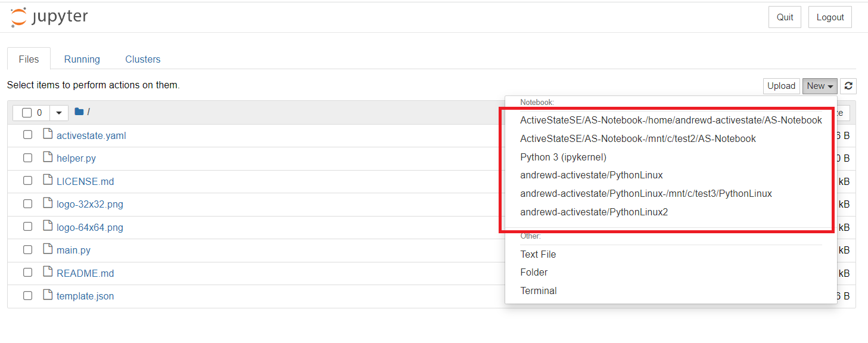Click the file icon beside template.json
Viewport: 868px width, 343px height.
(48, 296)
